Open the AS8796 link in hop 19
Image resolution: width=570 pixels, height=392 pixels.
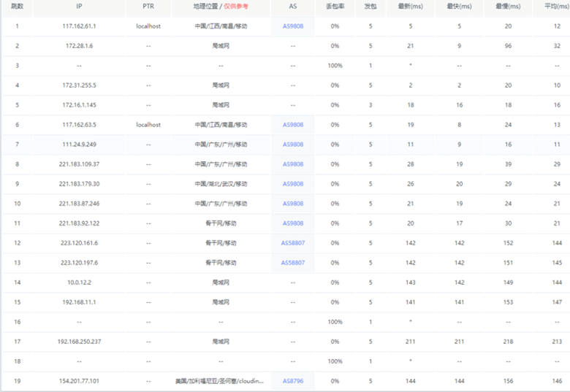coord(292,381)
